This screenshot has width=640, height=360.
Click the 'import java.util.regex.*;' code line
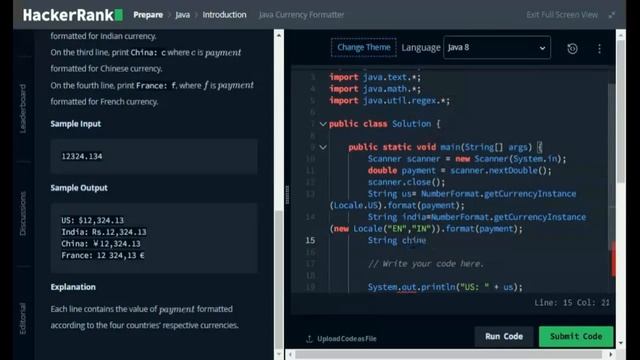pos(389,100)
